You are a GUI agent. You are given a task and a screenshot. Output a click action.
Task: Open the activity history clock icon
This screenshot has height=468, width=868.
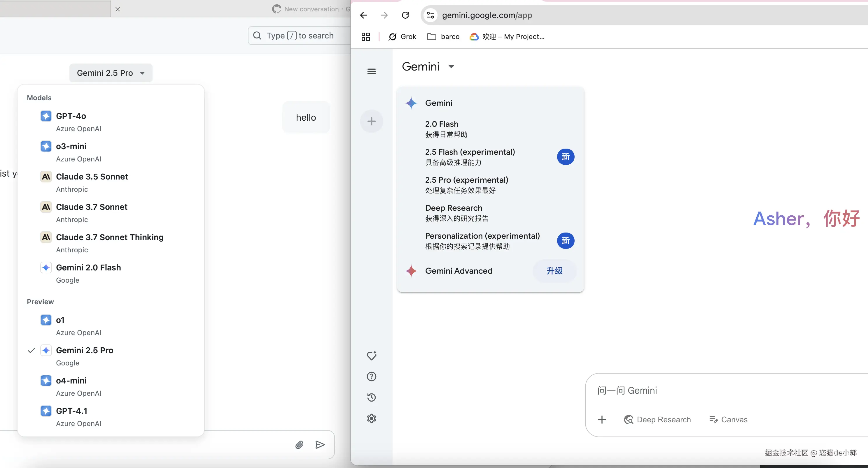(x=371, y=397)
